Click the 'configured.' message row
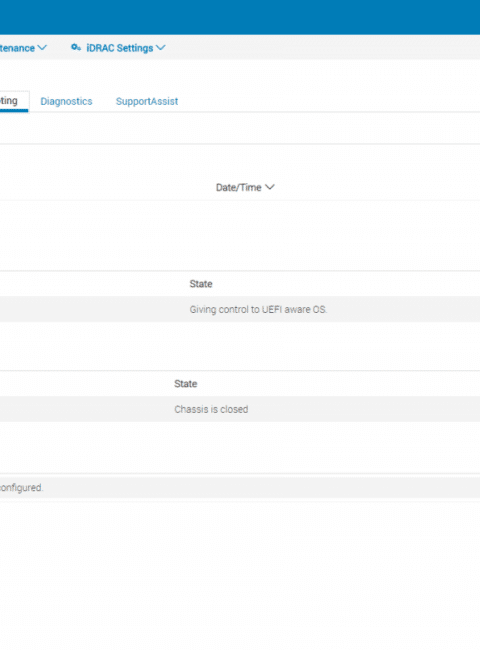480x650 pixels. pos(240,488)
